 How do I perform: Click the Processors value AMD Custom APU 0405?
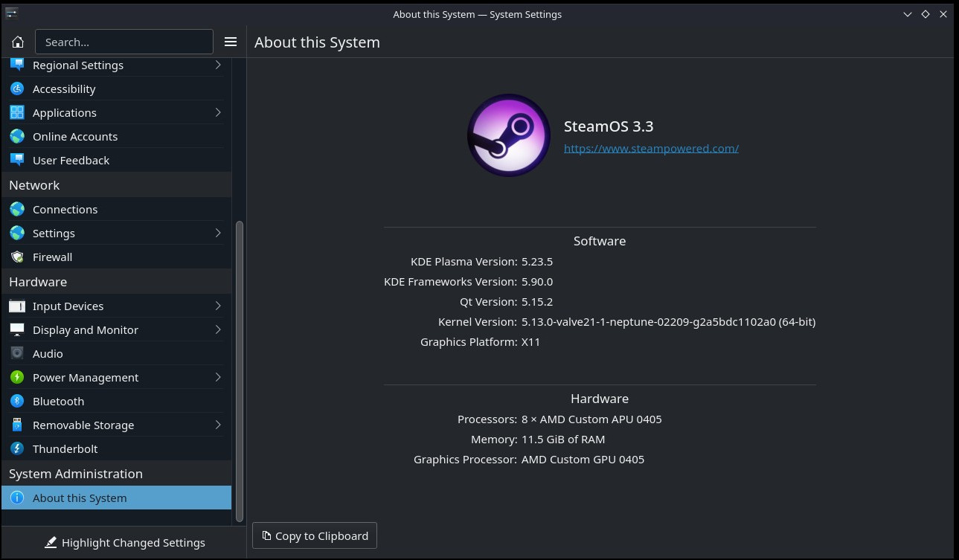coord(591,419)
